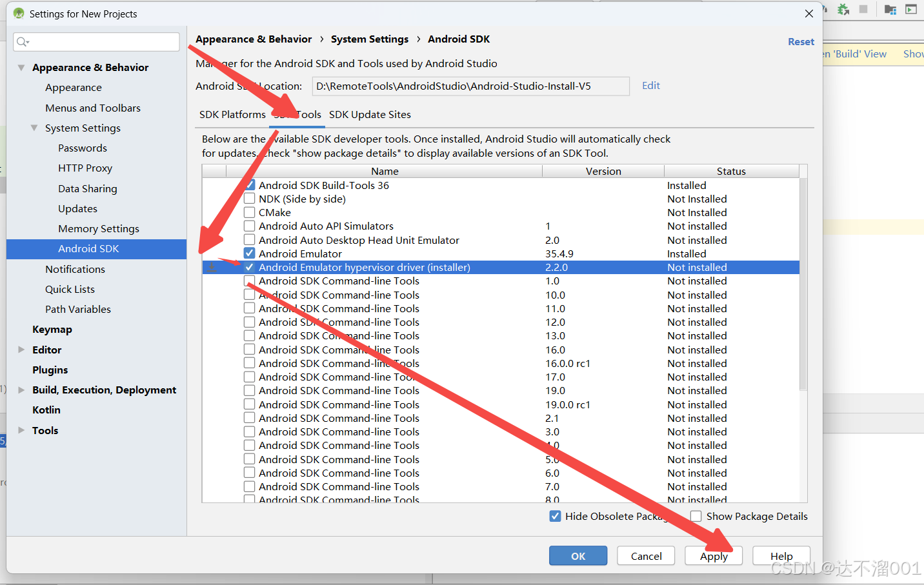The width and height of the screenshot is (924, 585).
Task: Open the Updates settings page
Action: click(x=77, y=208)
